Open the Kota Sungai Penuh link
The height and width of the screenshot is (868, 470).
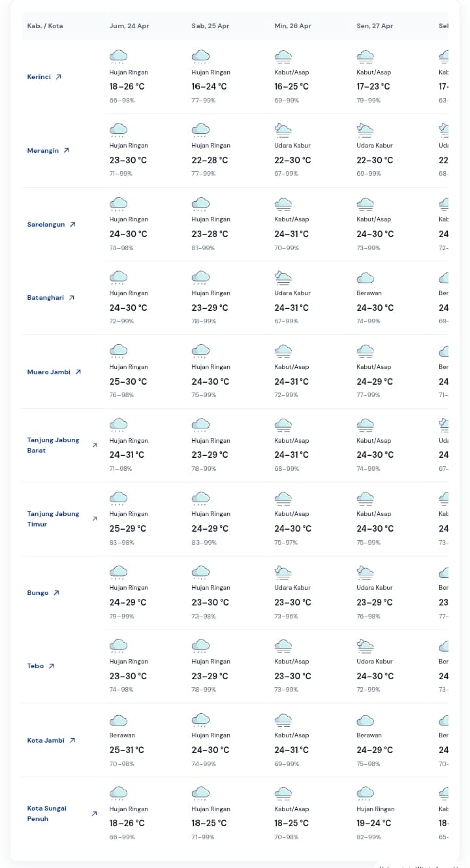tap(47, 814)
